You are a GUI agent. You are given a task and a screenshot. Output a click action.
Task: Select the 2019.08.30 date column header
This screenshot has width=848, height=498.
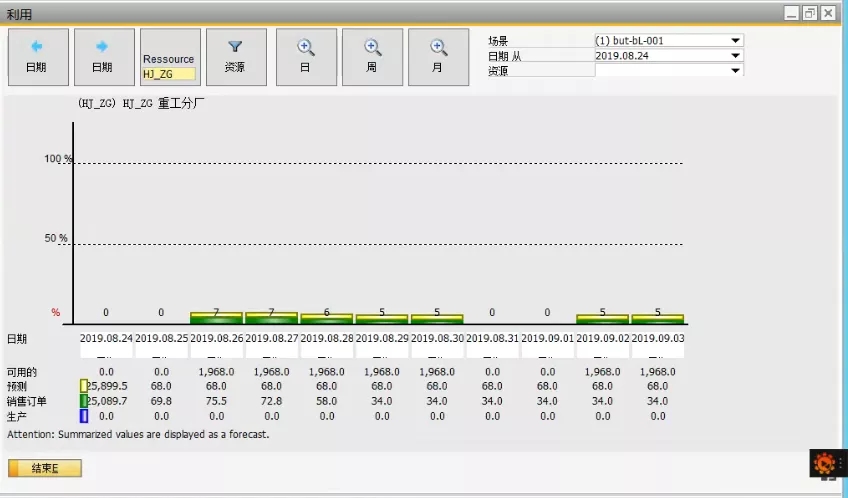[x=437, y=338]
